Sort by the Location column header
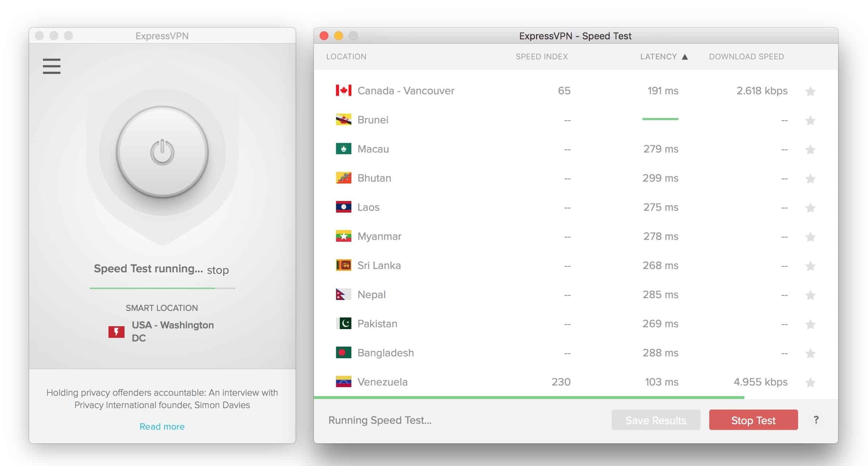Screen dimensions: 868x466 pos(346,57)
